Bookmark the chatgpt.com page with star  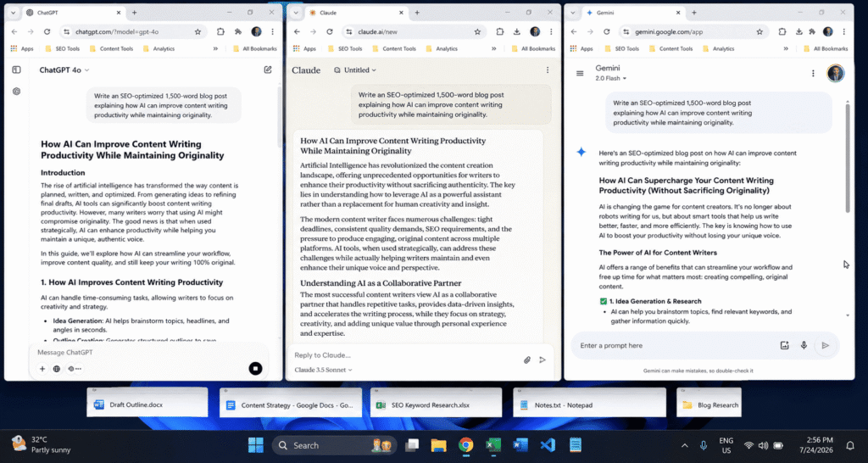click(198, 32)
